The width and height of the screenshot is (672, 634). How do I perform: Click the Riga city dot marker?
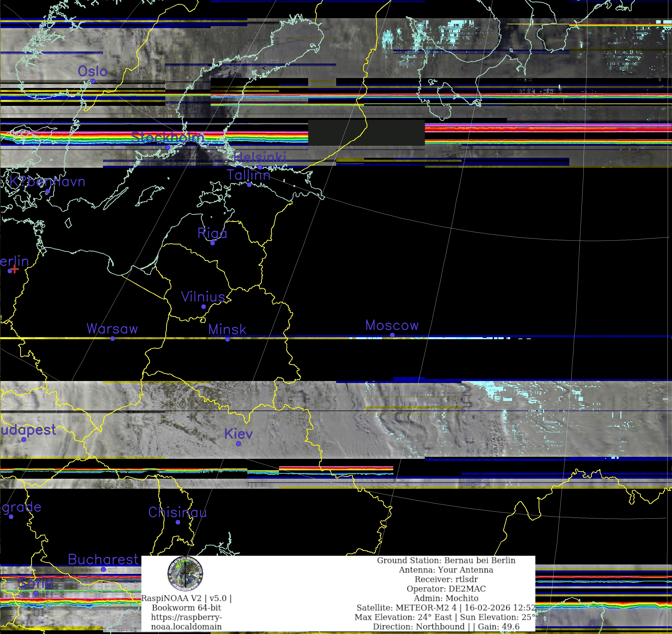[x=212, y=243]
